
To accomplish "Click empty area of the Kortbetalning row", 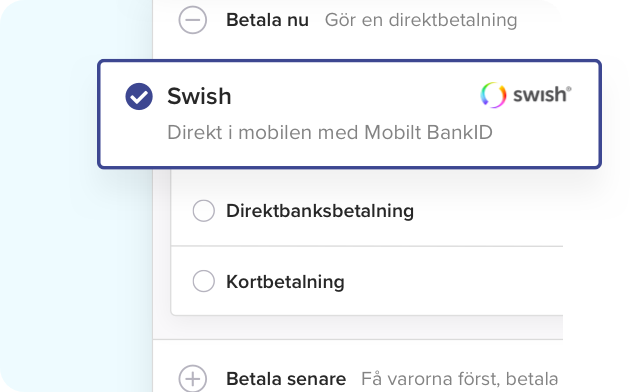I will 454,281.
